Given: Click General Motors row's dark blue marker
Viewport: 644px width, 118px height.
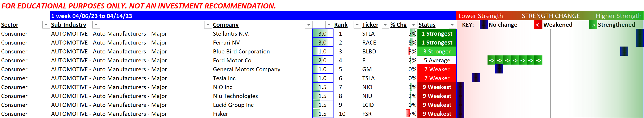Looking at the screenshot, I should tap(499, 69).
